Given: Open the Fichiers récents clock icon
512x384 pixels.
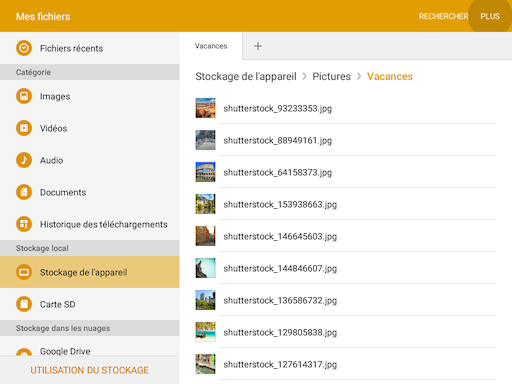Looking at the screenshot, I should coord(24,48).
